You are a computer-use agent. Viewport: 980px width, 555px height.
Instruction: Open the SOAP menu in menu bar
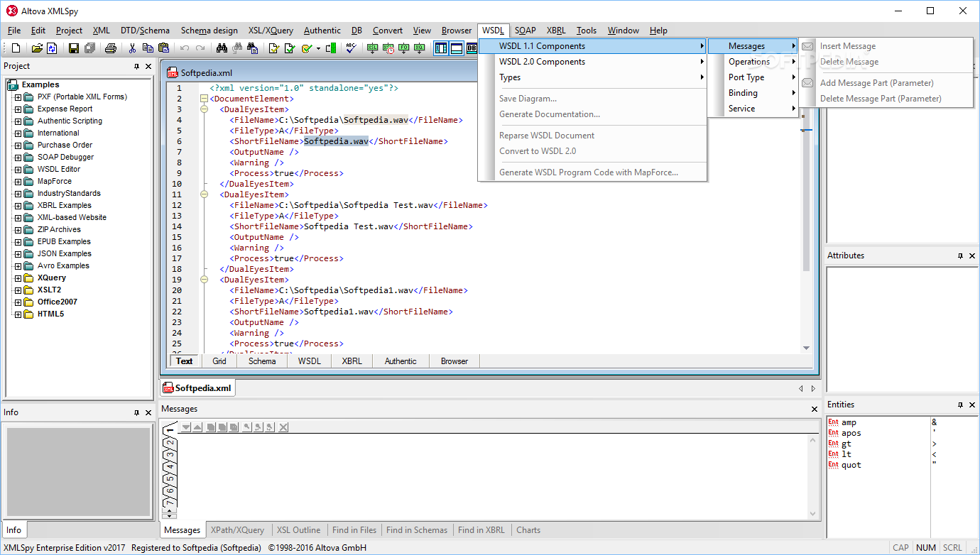[526, 31]
